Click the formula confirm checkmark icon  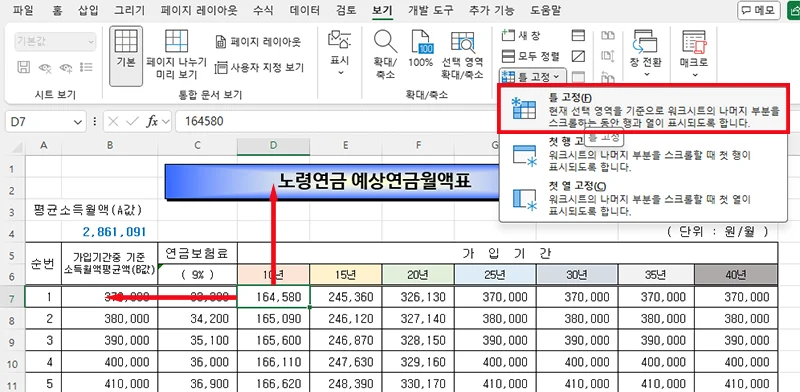(x=133, y=121)
